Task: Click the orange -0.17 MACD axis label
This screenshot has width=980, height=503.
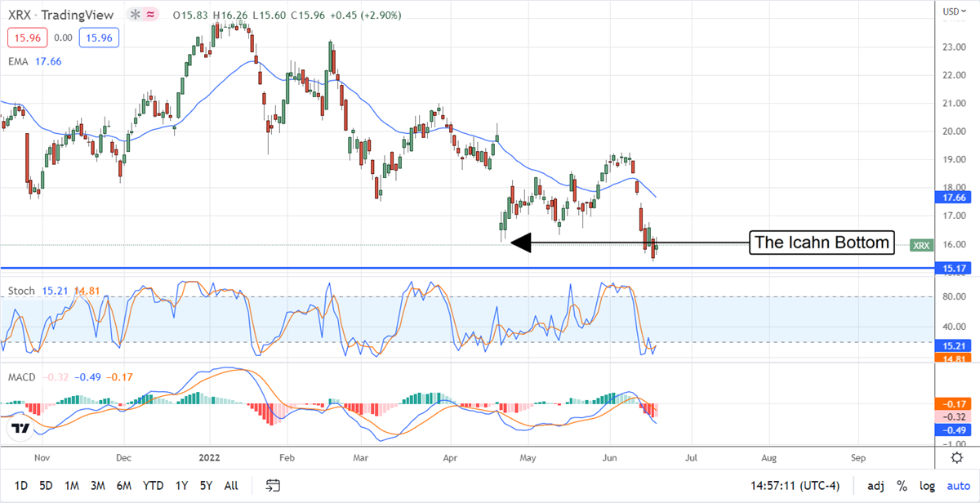Action: tap(953, 403)
